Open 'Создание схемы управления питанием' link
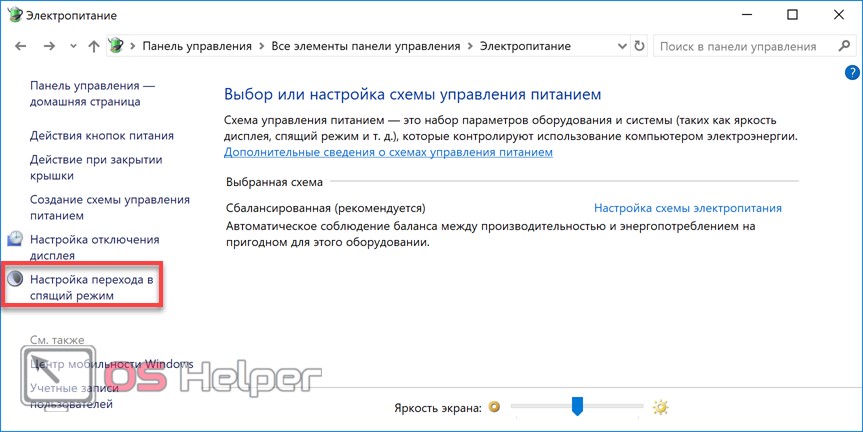This screenshot has height=432, width=863. click(x=110, y=207)
